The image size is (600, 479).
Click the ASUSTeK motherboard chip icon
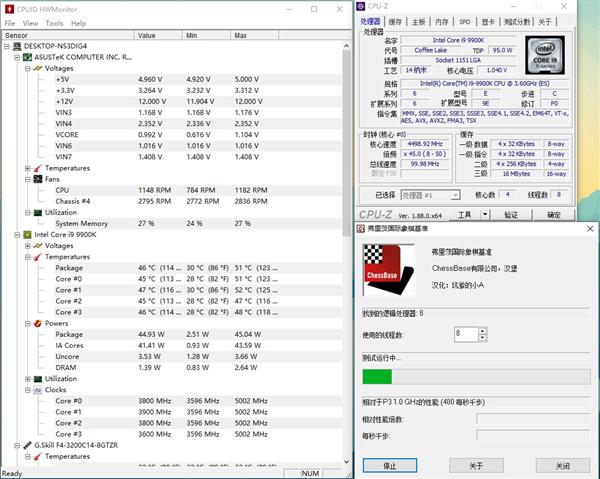click(27, 57)
